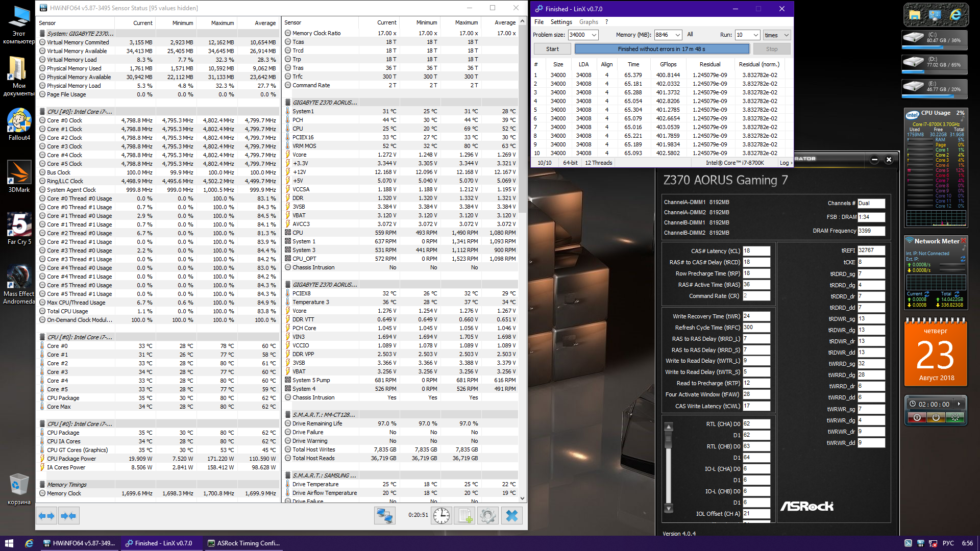
Task: Open the Settings menu in LinX
Action: [x=561, y=22]
